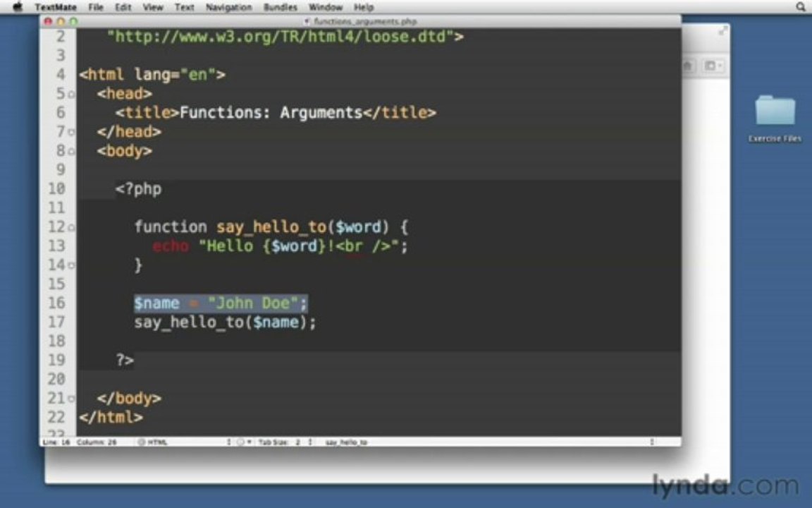
Task: Open the HTML language selector in the status bar
Action: pyautogui.click(x=184, y=442)
